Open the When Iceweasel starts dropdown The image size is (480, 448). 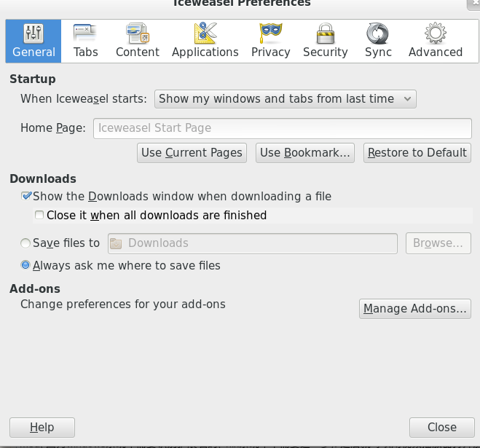click(x=286, y=99)
